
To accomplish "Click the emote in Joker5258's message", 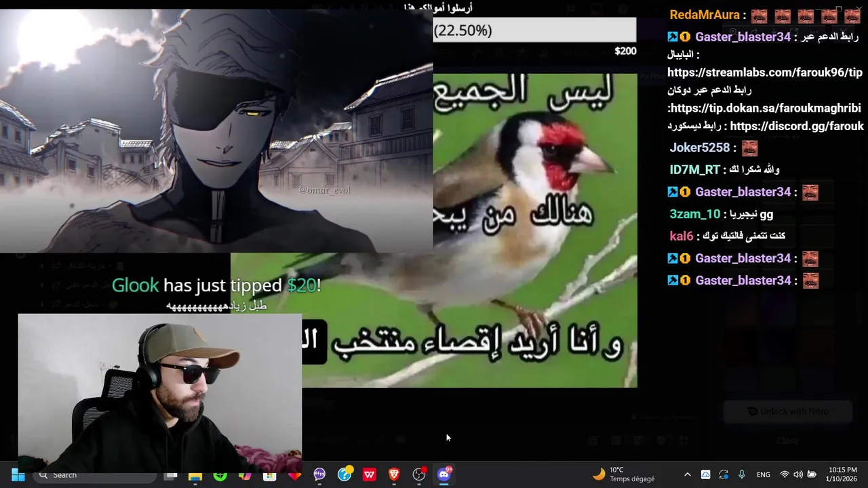I will click(749, 148).
